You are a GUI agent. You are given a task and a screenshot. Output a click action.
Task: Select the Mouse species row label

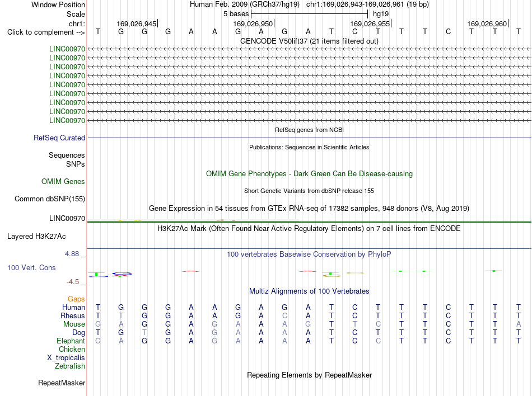pyautogui.click(x=74, y=324)
